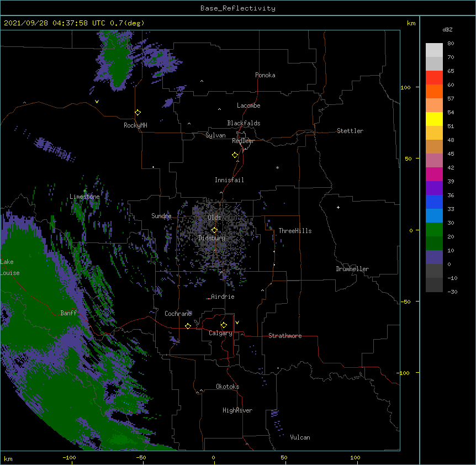The width and height of the screenshot is (476, 465).
Task: Click the RedDeer city label
Action: tap(243, 141)
